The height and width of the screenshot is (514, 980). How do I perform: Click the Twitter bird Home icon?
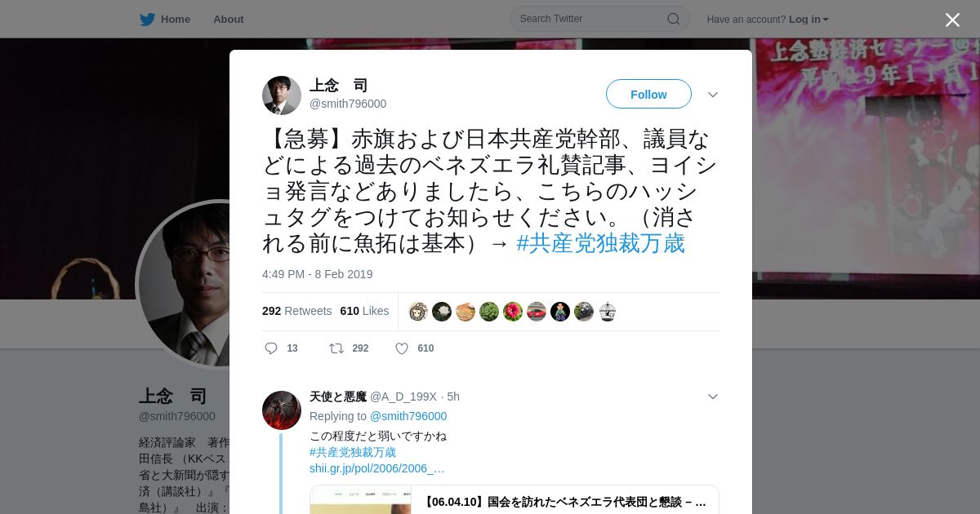[147, 19]
